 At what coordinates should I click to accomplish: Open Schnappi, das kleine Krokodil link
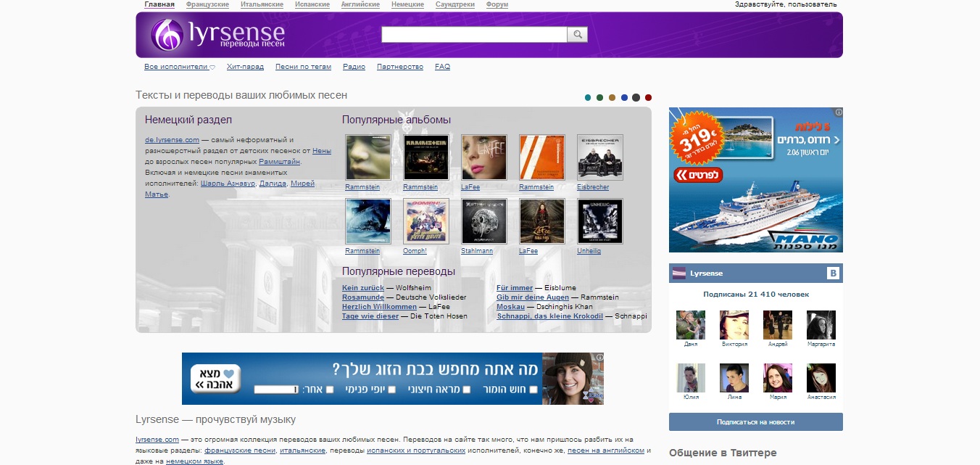(549, 316)
